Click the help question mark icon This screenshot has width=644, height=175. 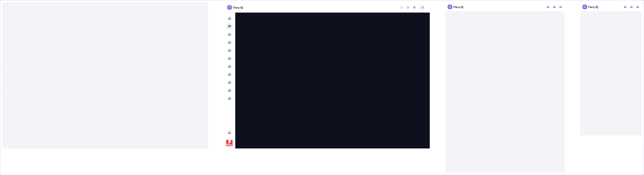tap(408, 7)
